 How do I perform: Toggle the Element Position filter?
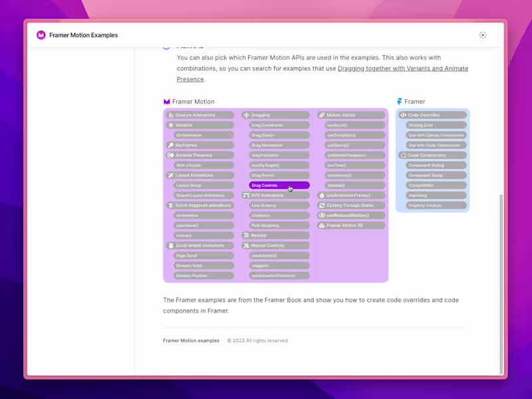tap(203, 275)
